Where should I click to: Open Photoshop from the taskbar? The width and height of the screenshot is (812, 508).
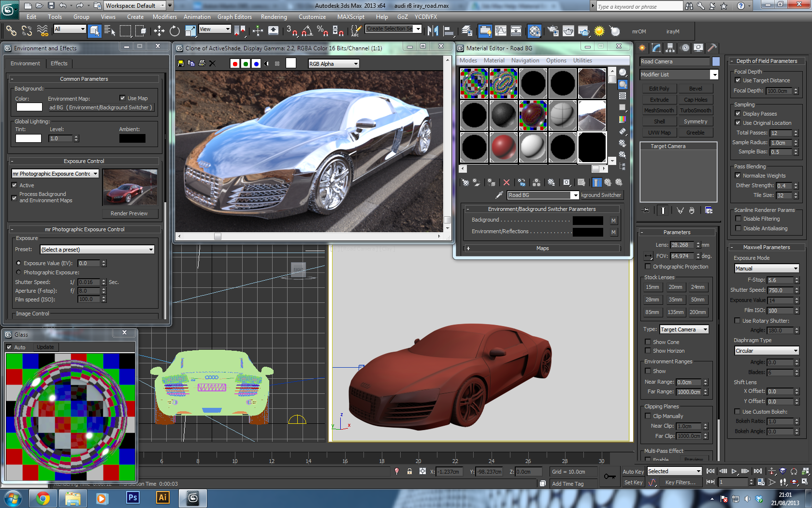pos(132,498)
